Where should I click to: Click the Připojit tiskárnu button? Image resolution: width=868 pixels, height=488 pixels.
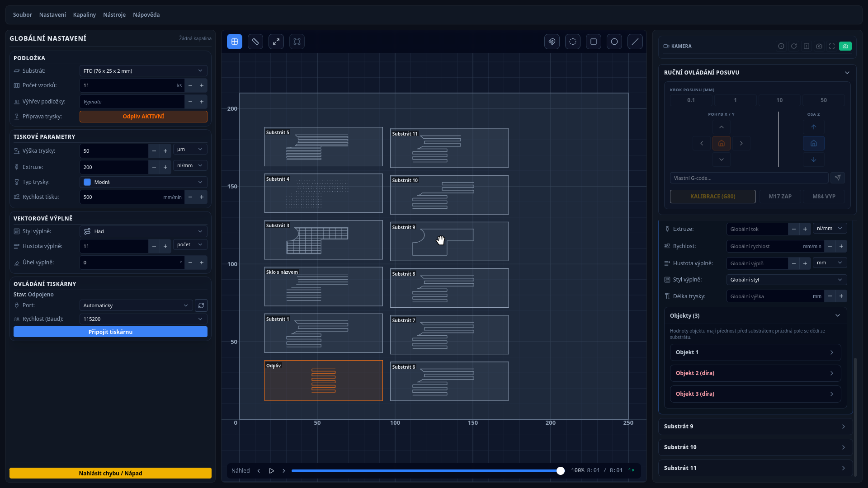[110, 332]
